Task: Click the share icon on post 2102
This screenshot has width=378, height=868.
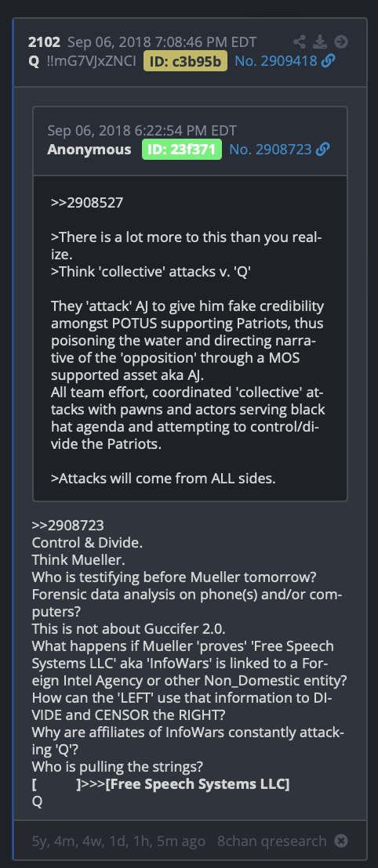Action: click(x=300, y=42)
